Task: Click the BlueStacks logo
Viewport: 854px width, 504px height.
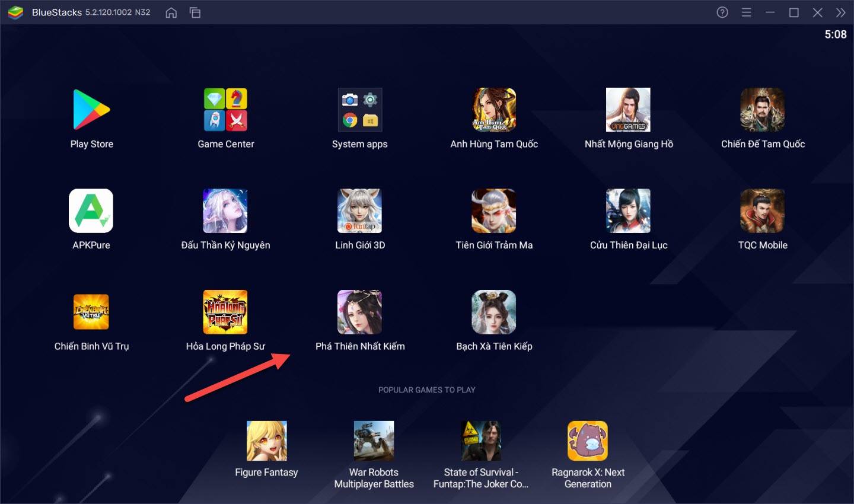Action: (x=15, y=12)
